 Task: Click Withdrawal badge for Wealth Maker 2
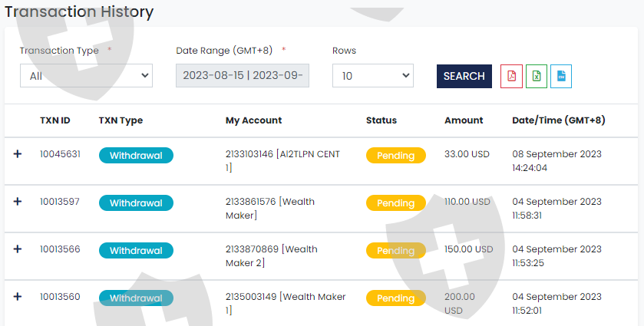tap(136, 251)
